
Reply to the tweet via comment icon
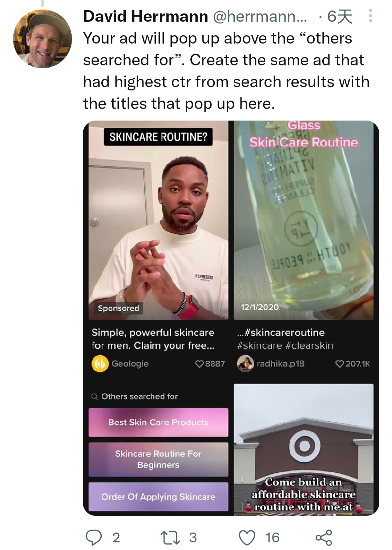click(x=93, y=538)
